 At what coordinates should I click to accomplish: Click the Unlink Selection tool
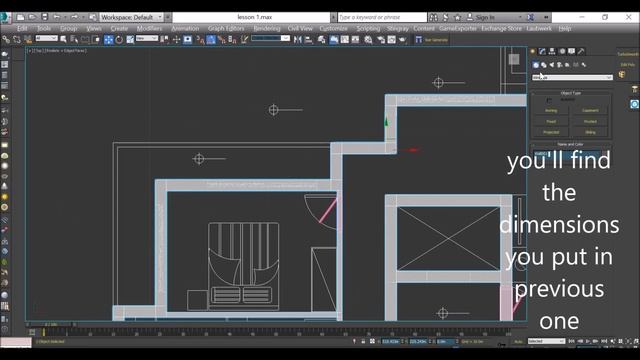[17, 39]
